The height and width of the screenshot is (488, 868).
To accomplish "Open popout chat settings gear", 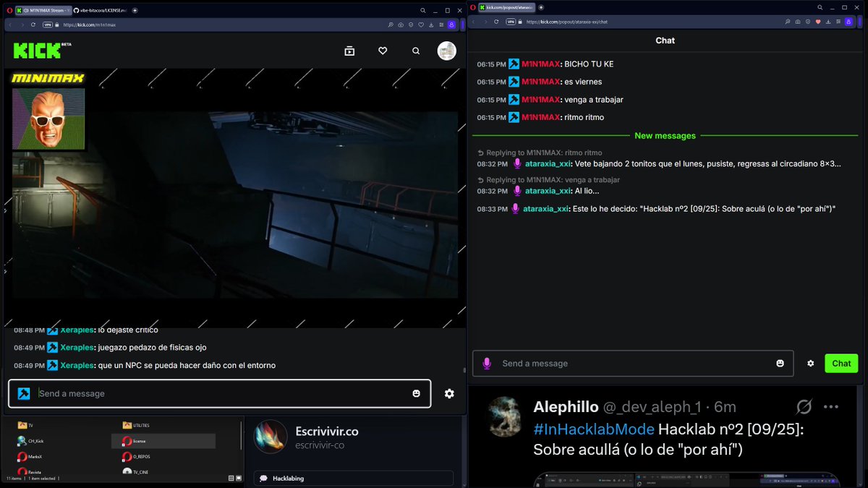I will pos(811,363).
